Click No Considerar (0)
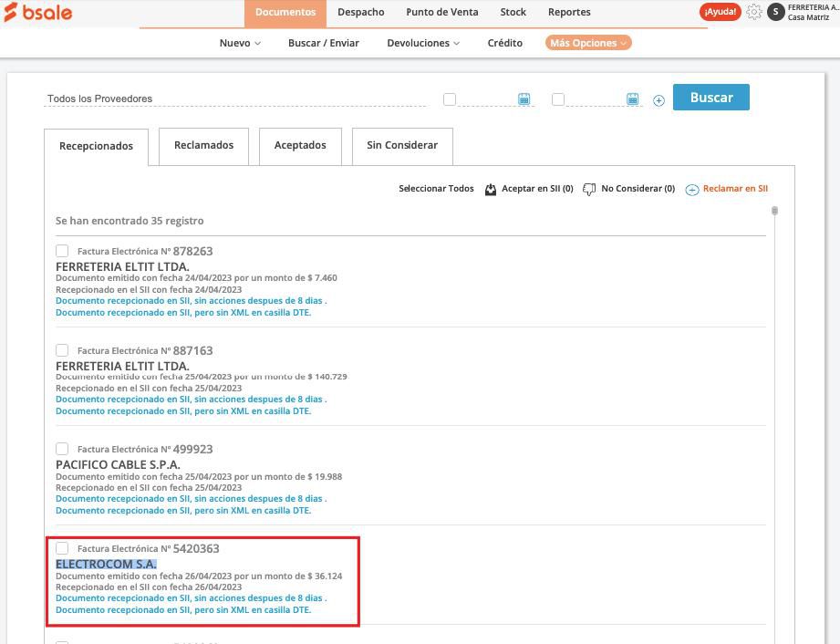The width and height of the screenshot is (840, 644). tap(638, 189)
